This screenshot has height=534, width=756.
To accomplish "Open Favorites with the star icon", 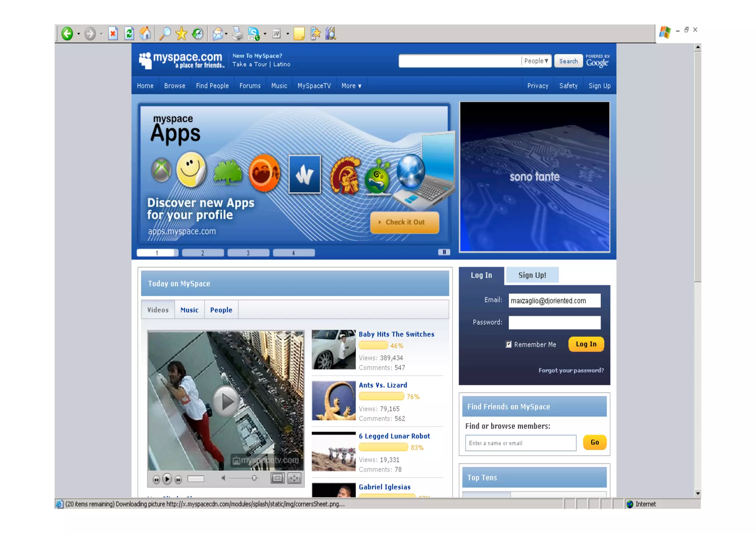I will (181, 34).
